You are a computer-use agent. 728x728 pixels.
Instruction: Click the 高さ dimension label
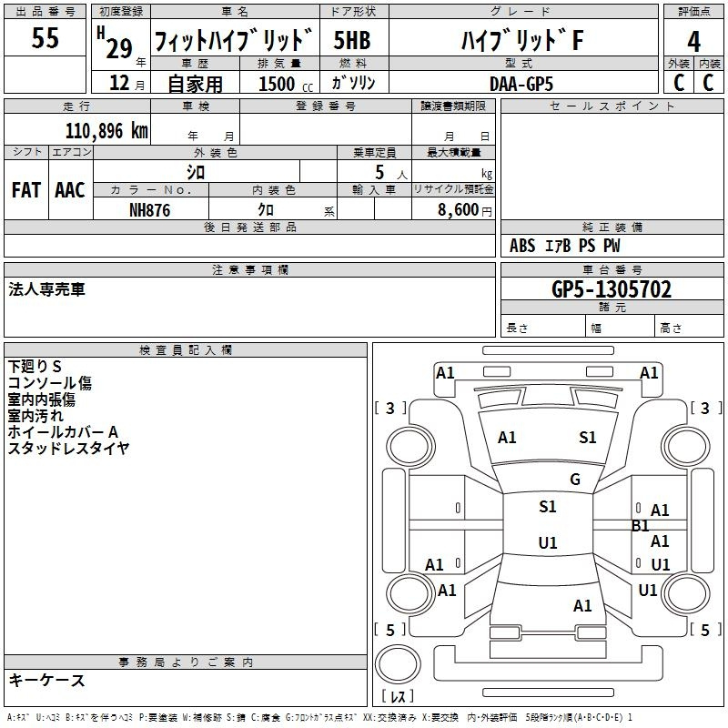tap(671, 329)
